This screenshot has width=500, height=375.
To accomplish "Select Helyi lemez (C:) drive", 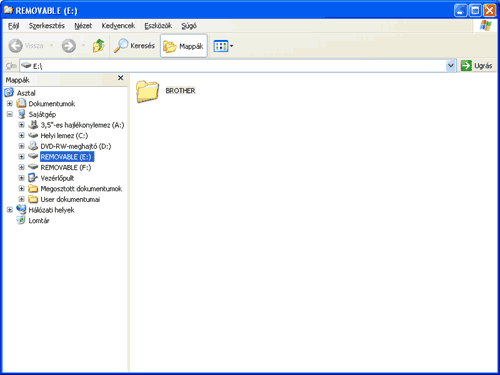I will [x=64, y=136].
